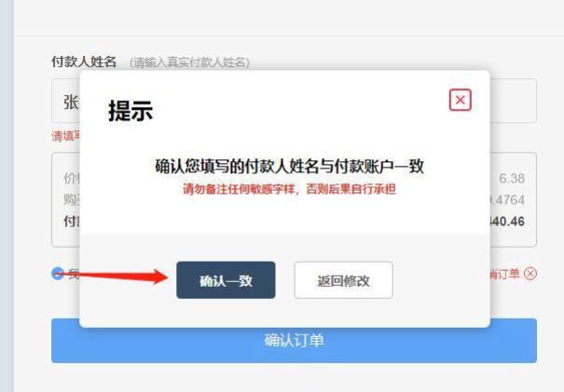
Task: Click the 张 text in the name field
Action: (x=71, y=102)
